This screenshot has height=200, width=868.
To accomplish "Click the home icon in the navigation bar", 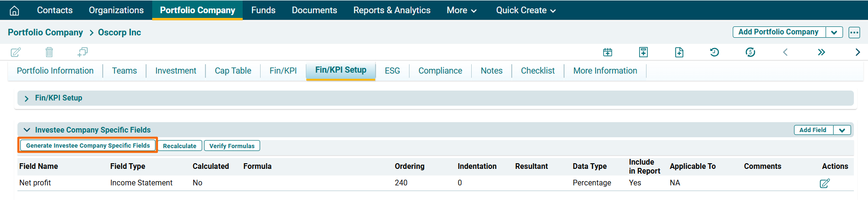I will (15, 10).
